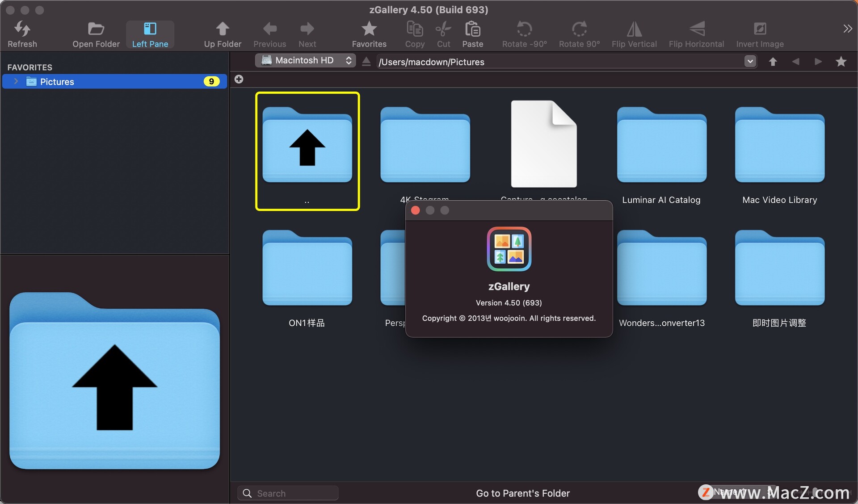Click the FAVORITES section header
Viewport: 858px width, 504px height.
(30, 67)
